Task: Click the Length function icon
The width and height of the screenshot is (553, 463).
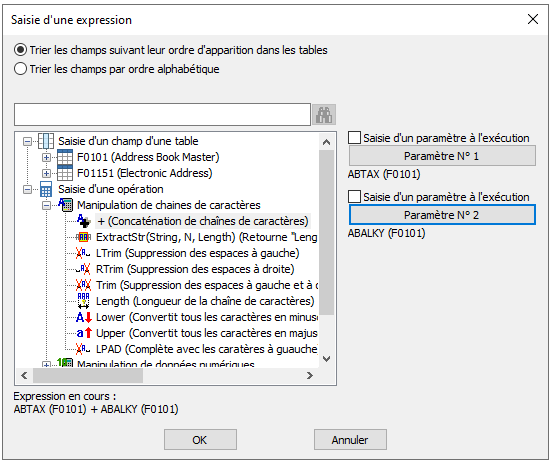Action: pos(84,301)
